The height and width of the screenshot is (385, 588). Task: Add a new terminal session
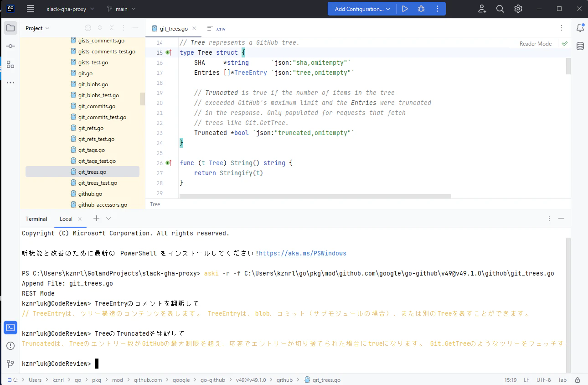(96, 219)
